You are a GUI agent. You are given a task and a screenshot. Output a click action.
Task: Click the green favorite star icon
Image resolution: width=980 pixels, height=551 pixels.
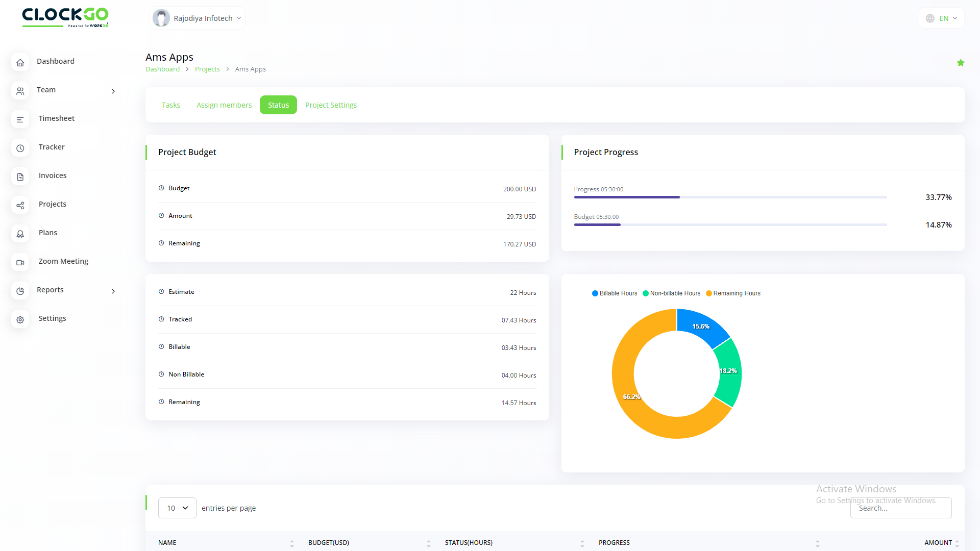[x=960, y=63]
